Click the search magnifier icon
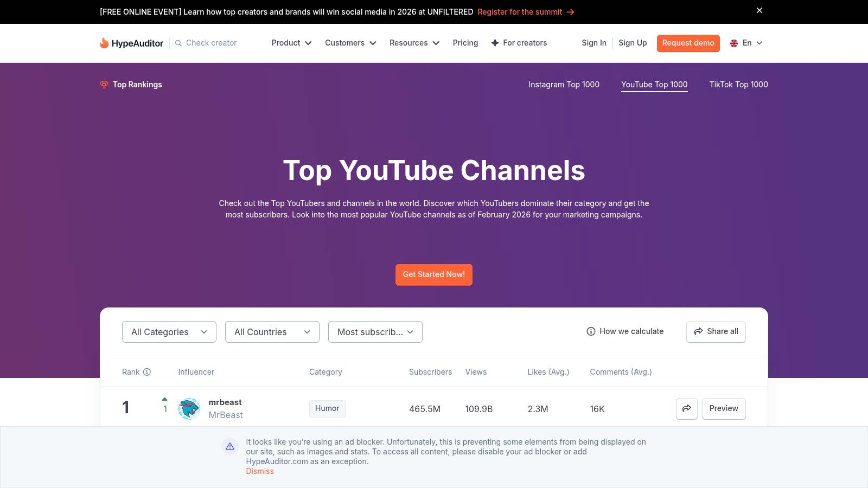Viewport: 868px width, 488px height. tap(178, 43)
